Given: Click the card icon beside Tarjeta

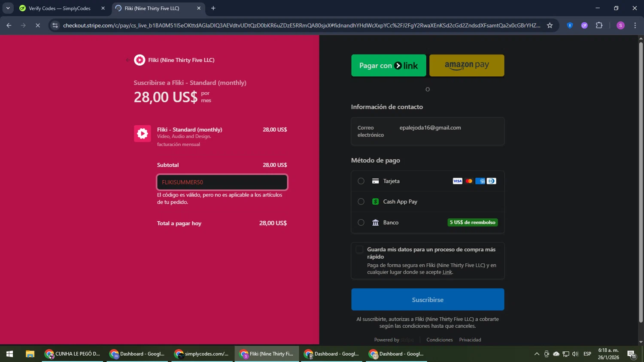Looking at the screenshot, I should pos(375,181).
